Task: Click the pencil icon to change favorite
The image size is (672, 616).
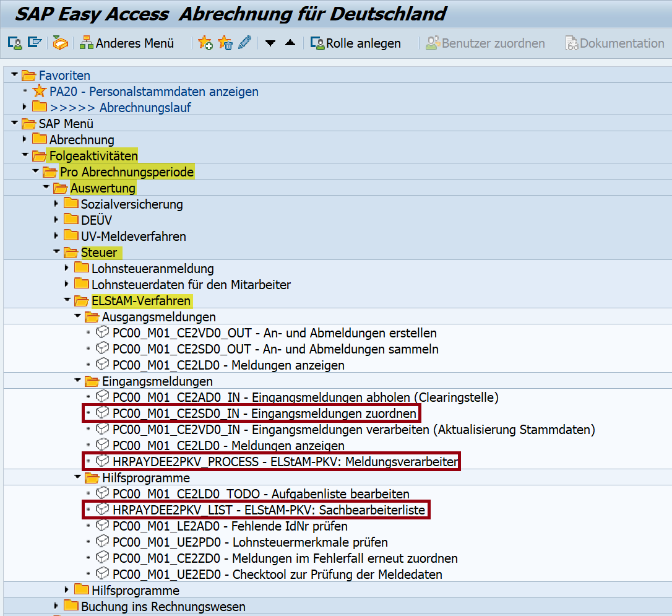Action: coord(244,43)
